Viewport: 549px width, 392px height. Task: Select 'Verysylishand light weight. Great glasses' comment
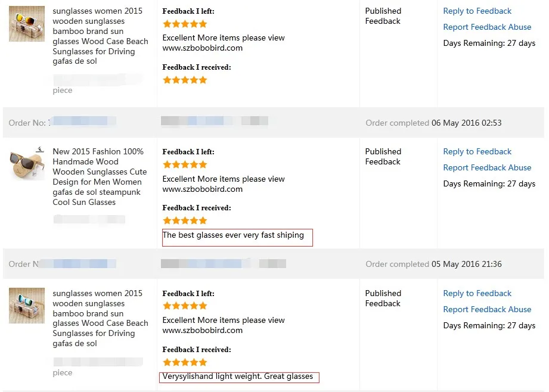237,377
